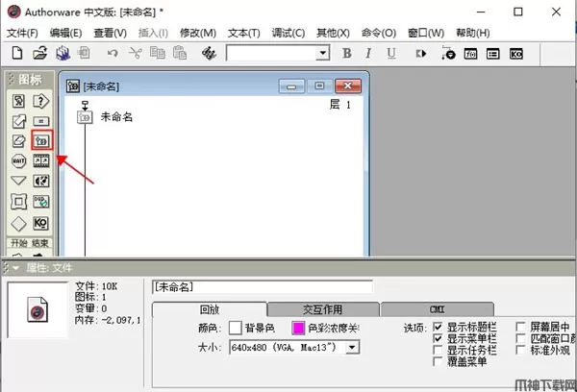577x392 pixels.
Task: Click the Import toolbar icon beside Save All
Action: coord(85,53)
